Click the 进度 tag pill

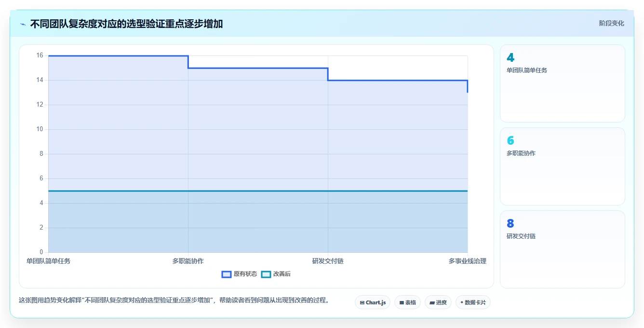(x=438, y=302)
